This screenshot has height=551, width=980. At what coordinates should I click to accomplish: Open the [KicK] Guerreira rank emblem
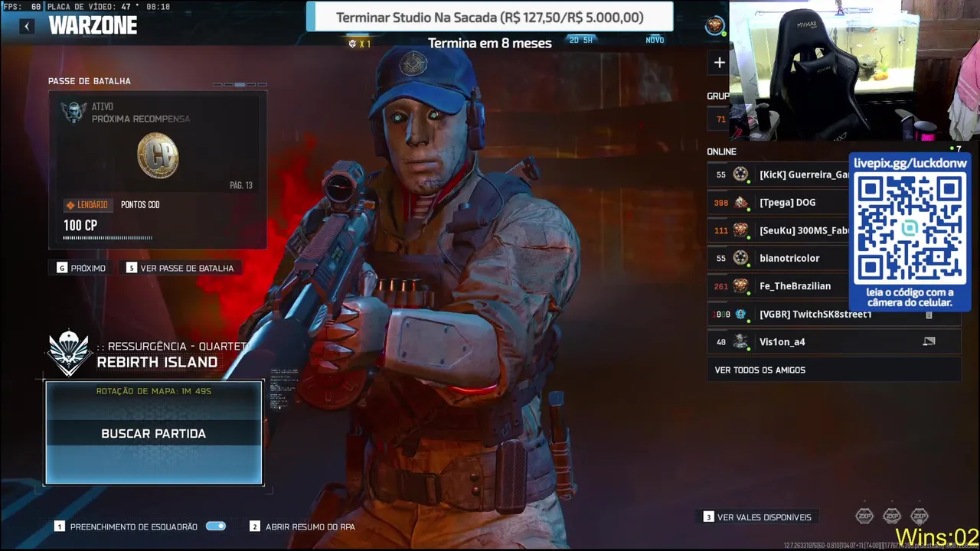click(740, 174)
